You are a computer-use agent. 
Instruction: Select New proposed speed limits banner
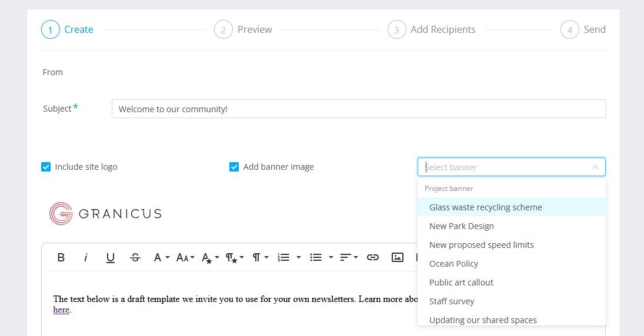[511, 245]
